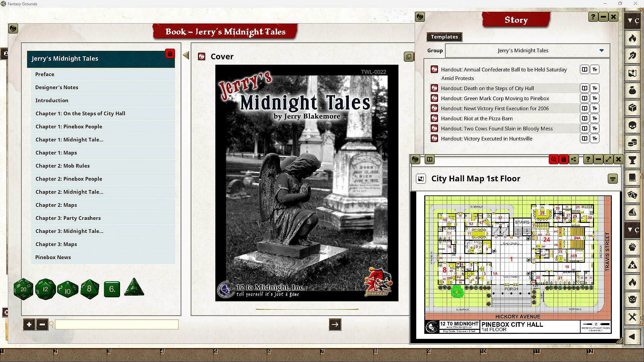Click the Story window help question mark
This screenshot has height=362, width=644.
click(593, 17)
